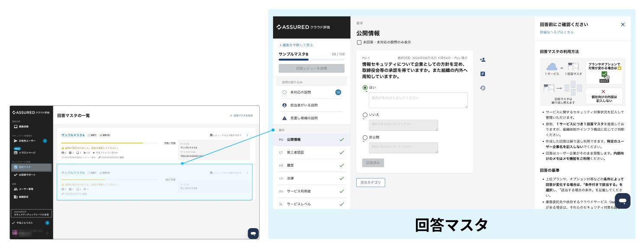Open the three-dot menu on サンプルマスタA card
The width and height of the screenshot is (644, 248).
tap(247, 135)
